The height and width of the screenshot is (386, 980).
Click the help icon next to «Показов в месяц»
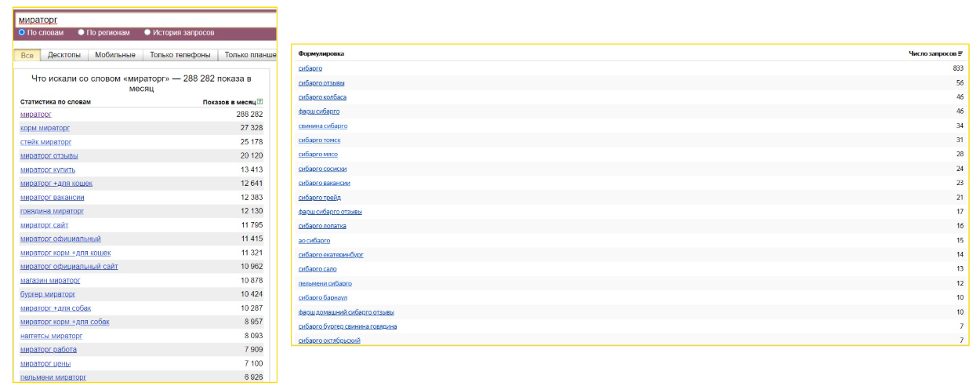260,101
